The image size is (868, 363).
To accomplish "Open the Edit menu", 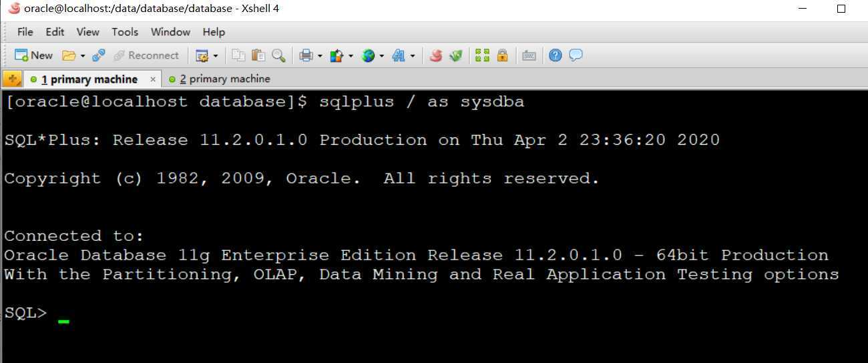I will click(55, 31).
